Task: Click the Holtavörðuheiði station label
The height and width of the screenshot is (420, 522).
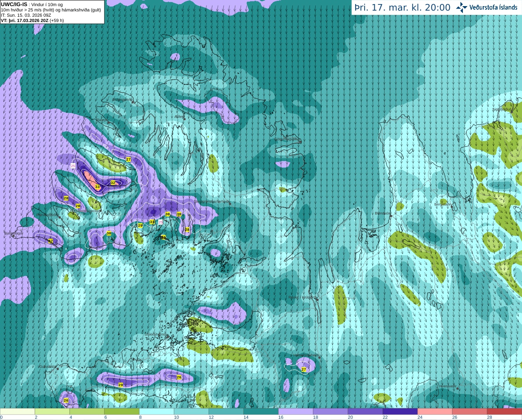Action: click(305, 355)
